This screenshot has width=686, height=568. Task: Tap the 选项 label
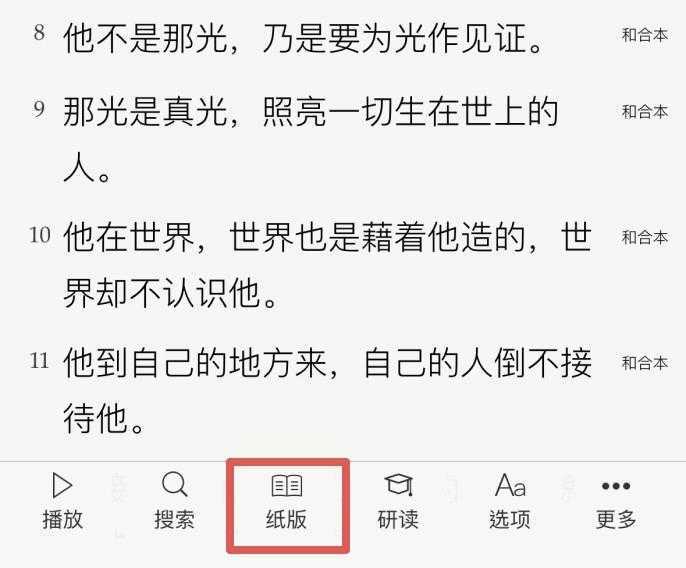pos(510,519)
